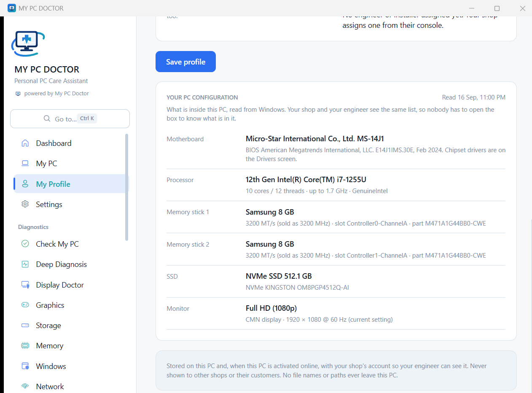Click the Check My PC checkmark icon
Viewport: 532px width, 393px height.
pyautogui.click(x=25, y=244)
